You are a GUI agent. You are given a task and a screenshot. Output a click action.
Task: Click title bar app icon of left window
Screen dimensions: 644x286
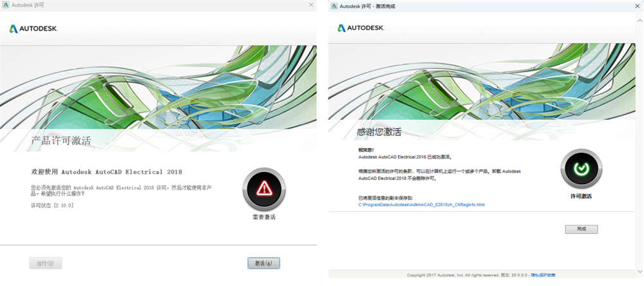click(x=6, y=5)
